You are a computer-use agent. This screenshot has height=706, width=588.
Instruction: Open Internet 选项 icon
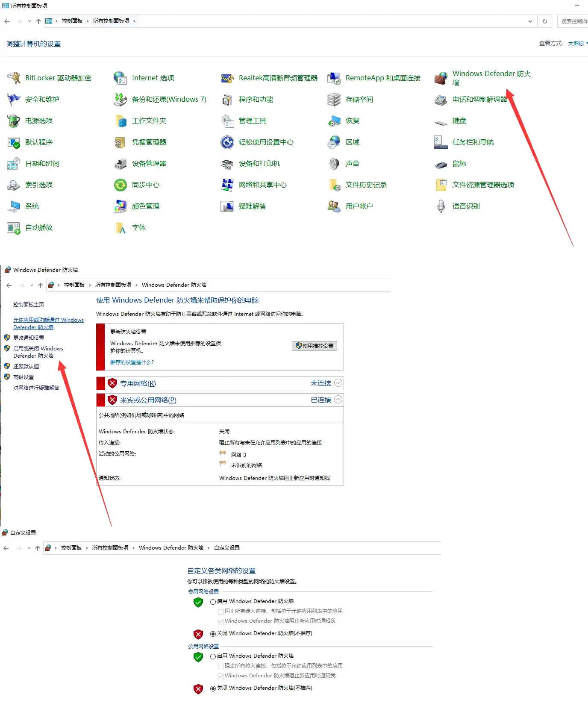(x=121, y=78)
